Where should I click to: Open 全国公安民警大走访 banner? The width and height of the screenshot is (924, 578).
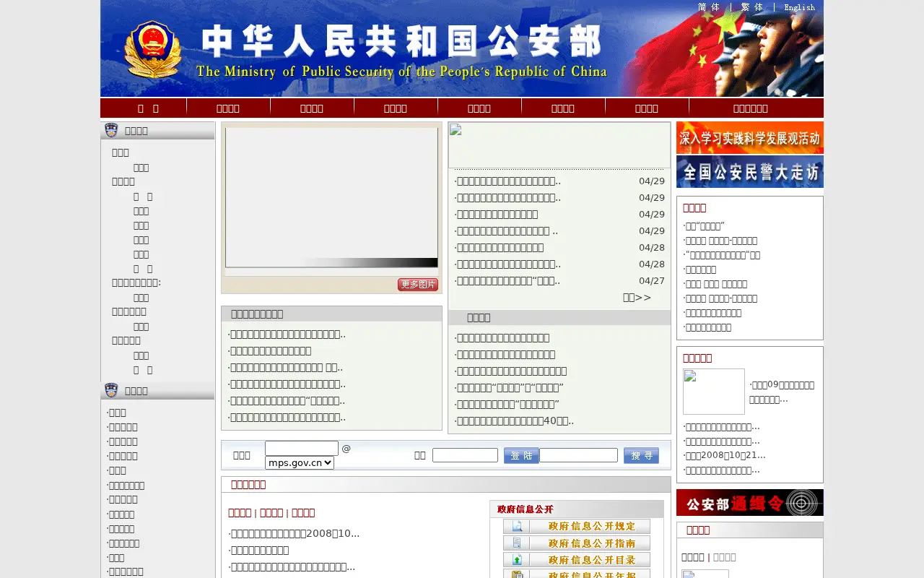(x=750, y=172)
